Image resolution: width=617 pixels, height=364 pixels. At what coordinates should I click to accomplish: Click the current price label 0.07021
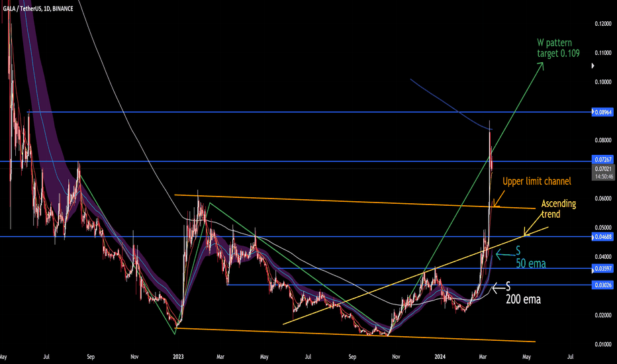pos(603,169)
